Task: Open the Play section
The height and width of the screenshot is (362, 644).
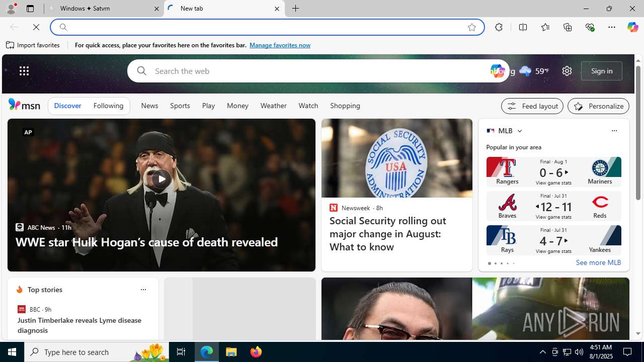Action: click(208, 106)
